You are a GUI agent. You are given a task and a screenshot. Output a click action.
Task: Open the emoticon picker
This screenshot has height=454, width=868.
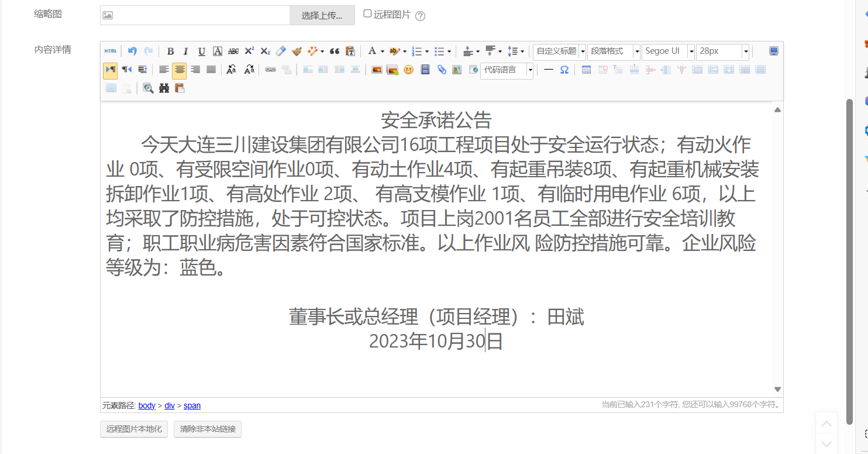click(x=409, y=70)
